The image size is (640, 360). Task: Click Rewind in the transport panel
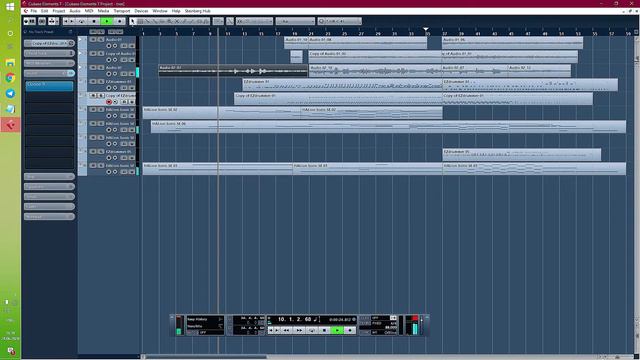(287, 330)
